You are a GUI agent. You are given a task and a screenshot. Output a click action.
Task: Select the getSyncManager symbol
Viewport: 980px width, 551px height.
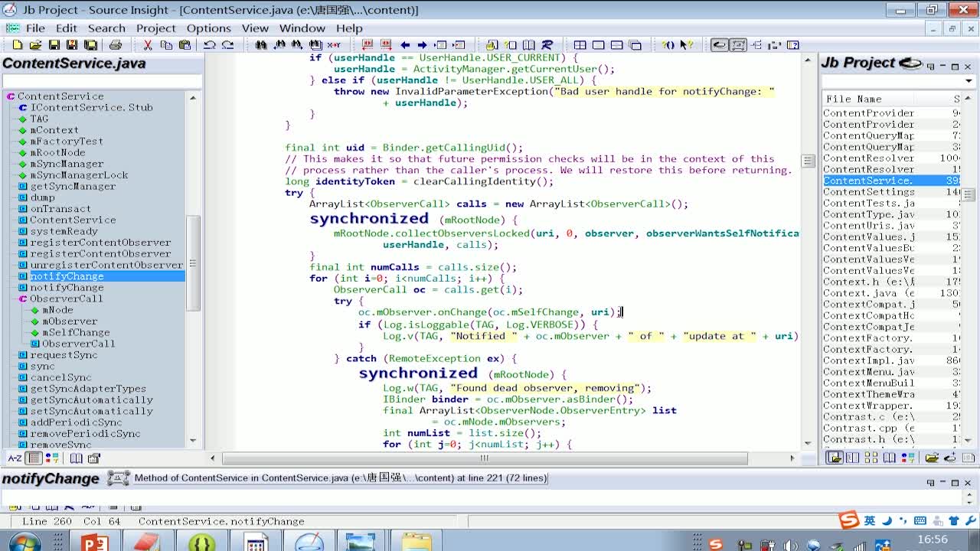coord(73,186)
